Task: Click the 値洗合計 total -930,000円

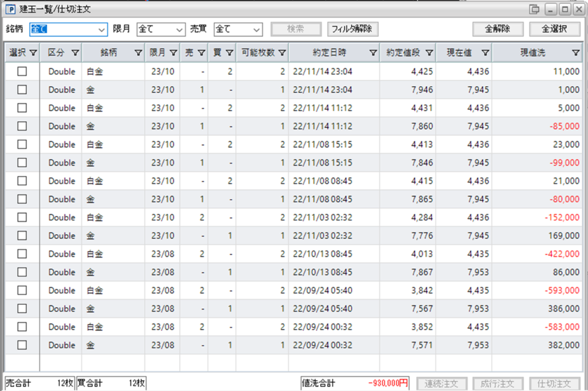Action: [x=355, y=383]
